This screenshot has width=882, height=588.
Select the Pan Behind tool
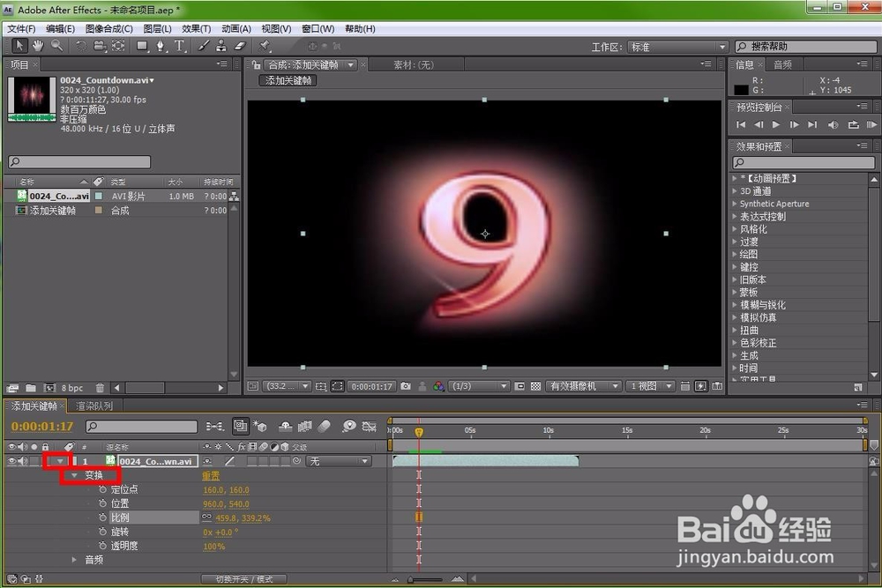(118, 46)
